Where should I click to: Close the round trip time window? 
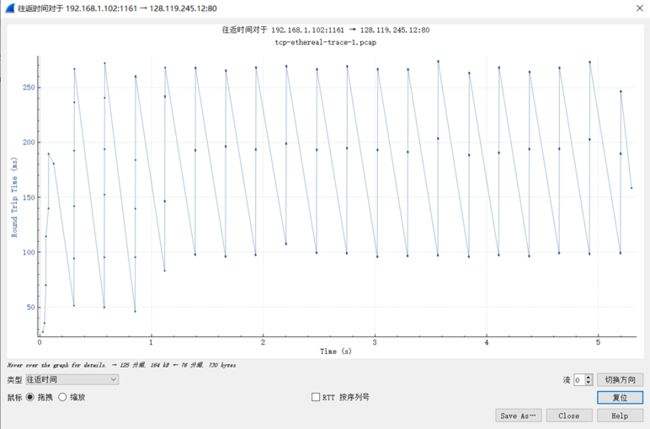pos(640,8)
